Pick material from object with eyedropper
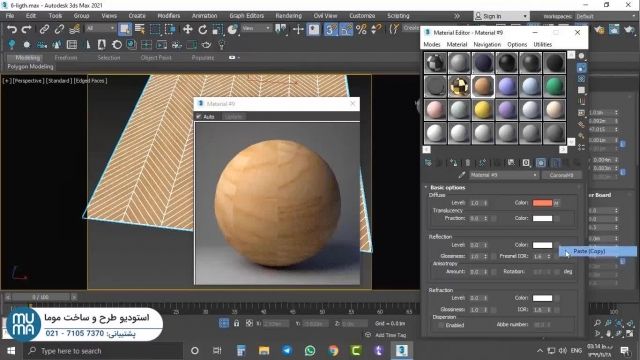This screenshot has height=360, width=640. point(461,175)
